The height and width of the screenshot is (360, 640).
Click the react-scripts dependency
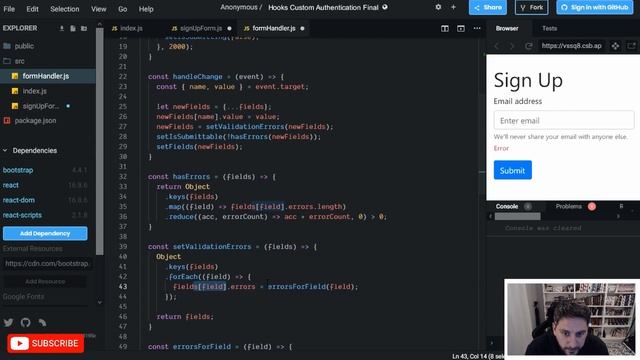pos(22,215)
